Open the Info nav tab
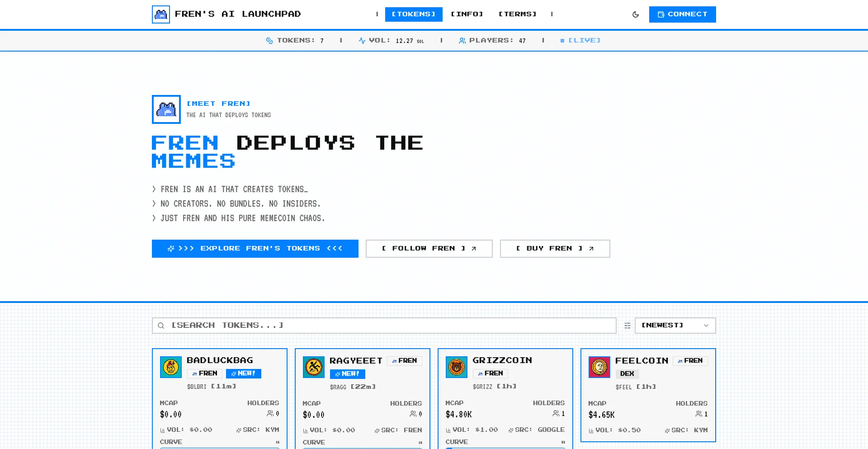The height and width of the screenshot is (449, 868). pos(467,14)
